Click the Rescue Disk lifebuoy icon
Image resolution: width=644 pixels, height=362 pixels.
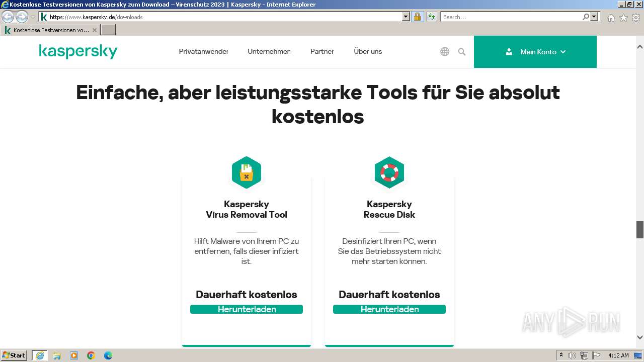tap(389, 172)
